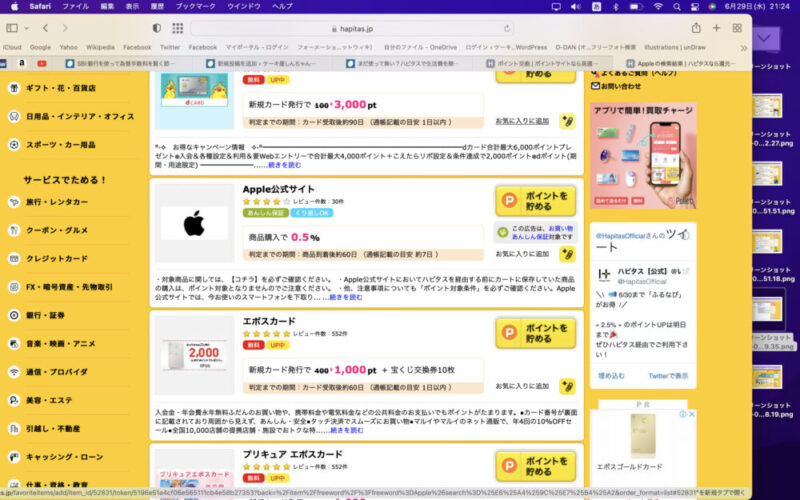Click the ギフト・花・百貨店 category icon
The height and width of the screenshot is (500, 800).
14,88
